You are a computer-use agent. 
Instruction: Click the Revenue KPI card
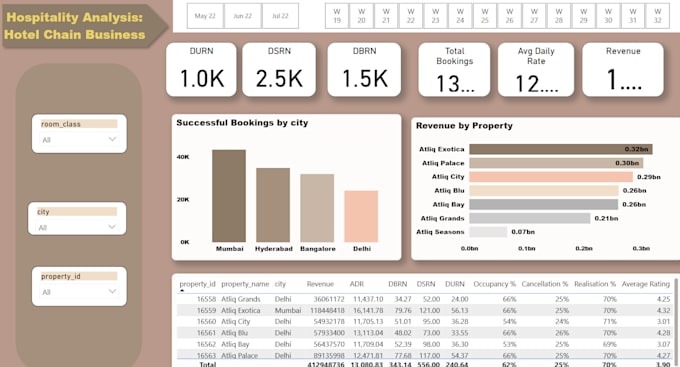click(x=623, y=69)
